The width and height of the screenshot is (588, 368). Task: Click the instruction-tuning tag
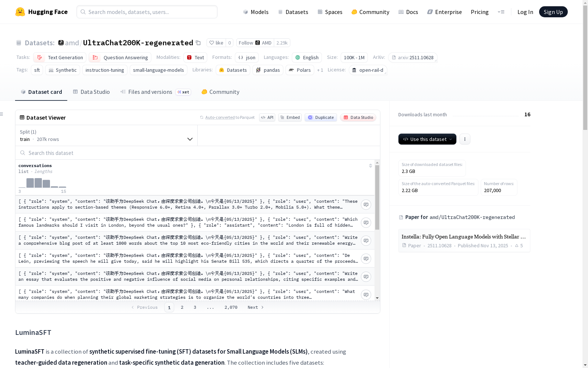pyautogui.click(x=105, y=70)
